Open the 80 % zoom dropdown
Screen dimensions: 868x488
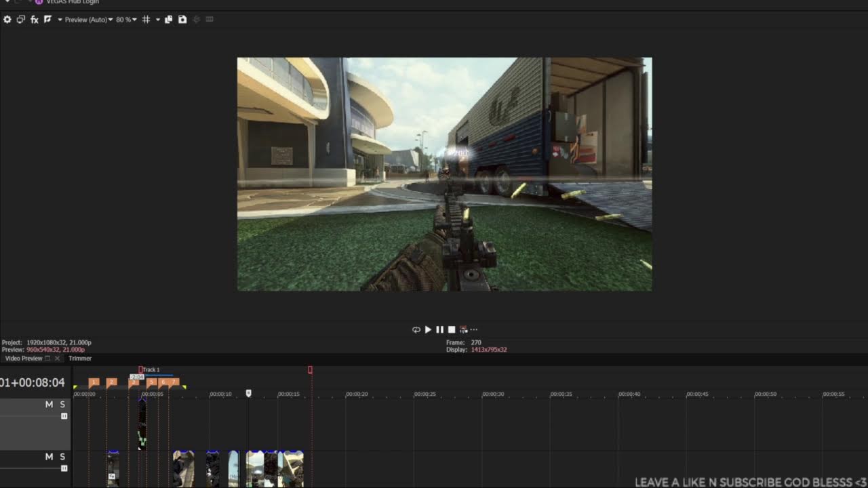(126, 20)
